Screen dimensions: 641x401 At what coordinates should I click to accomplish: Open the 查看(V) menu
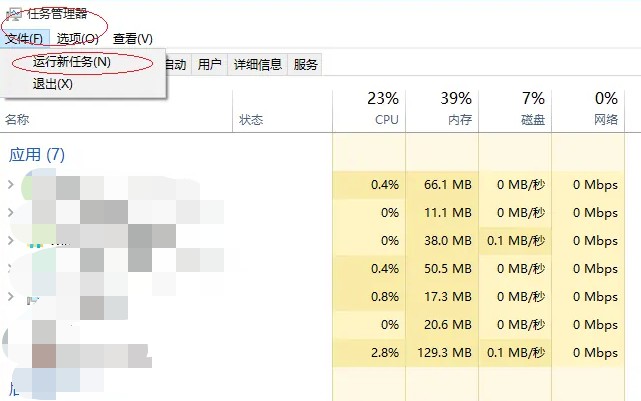pyautogui.click(x=132, y=38)
